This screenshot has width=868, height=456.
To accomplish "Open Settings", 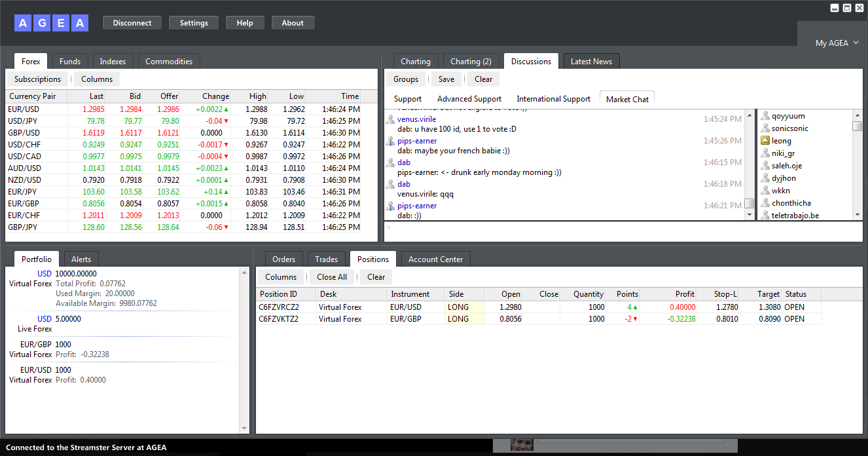I will click(194, 23).
